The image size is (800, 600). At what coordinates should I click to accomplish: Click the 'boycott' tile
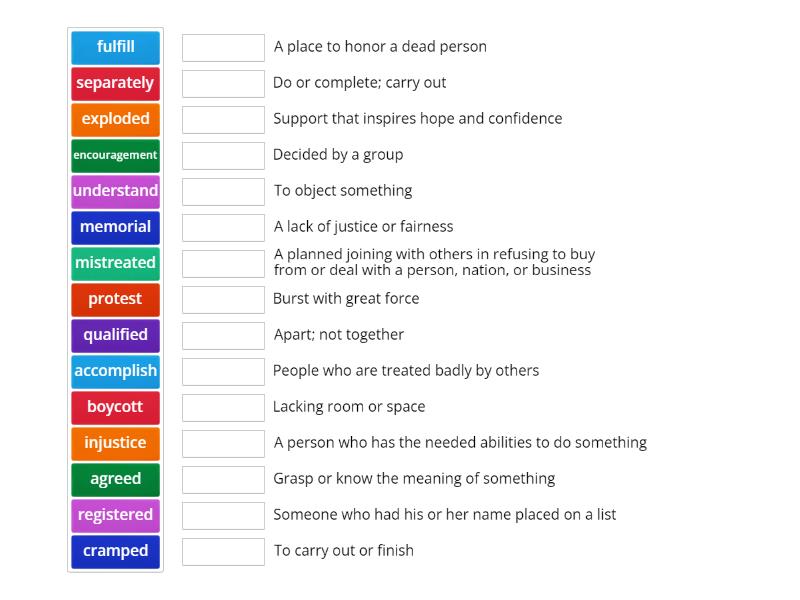point(115,407)
